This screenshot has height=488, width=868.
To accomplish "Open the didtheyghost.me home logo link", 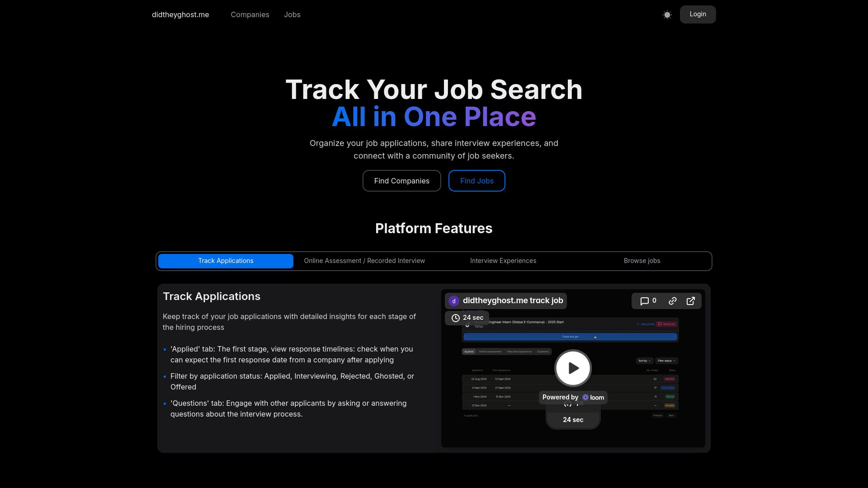I will [x=180, y=14].
